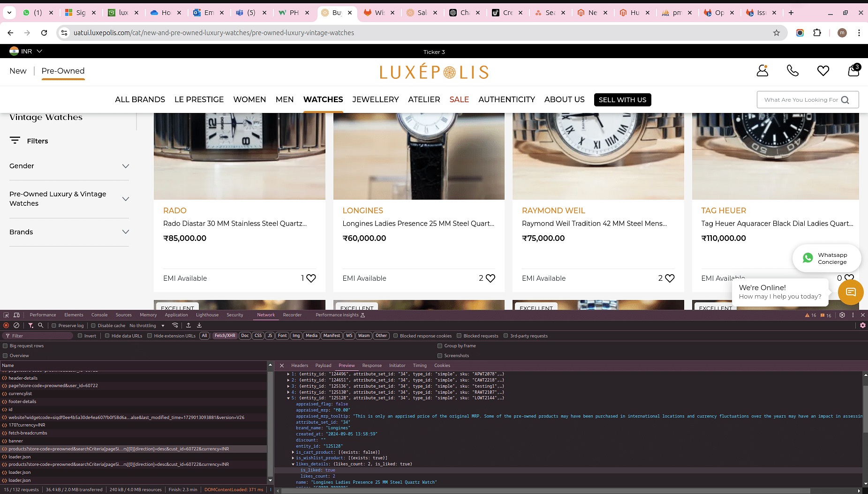Open the ALL BRANDS menu
This screenshot has height=494, width=868.
[x=140, y=99]
